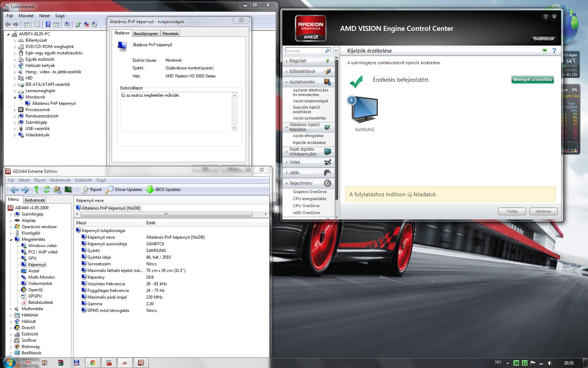Open the Súgó menu in Eszközkezelő
588x368 pixels.
pos(60,16)
